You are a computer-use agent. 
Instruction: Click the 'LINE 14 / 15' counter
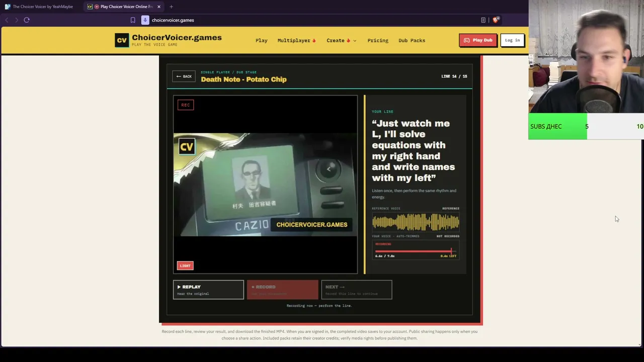(454, 76)
